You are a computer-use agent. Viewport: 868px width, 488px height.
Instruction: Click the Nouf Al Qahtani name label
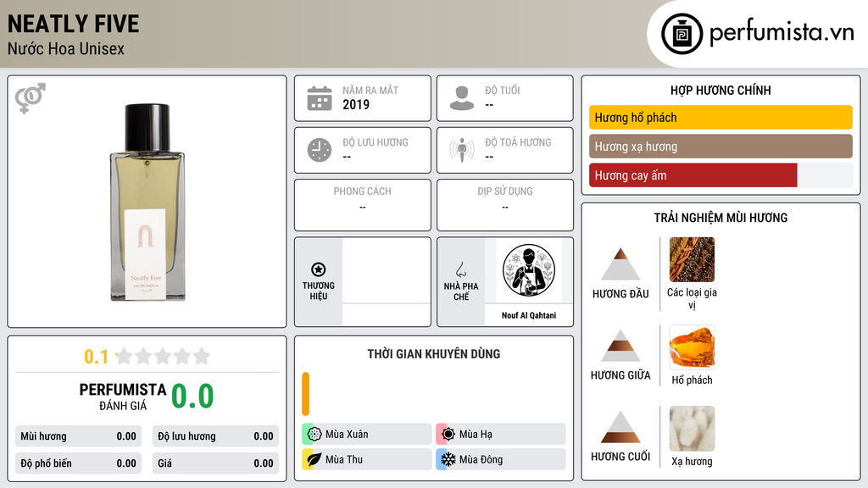click(x=529, y=315)
